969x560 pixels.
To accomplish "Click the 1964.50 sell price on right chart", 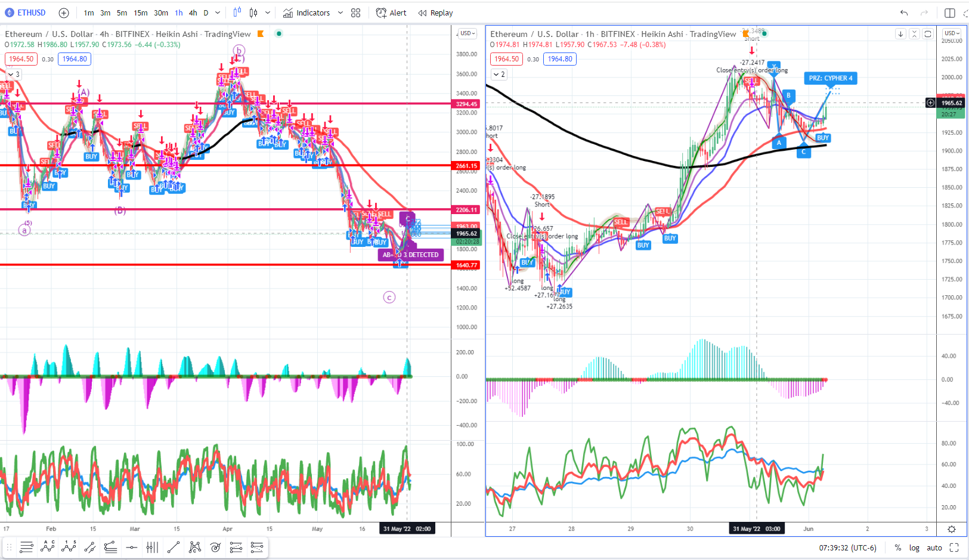I will (x=506, y=59).
